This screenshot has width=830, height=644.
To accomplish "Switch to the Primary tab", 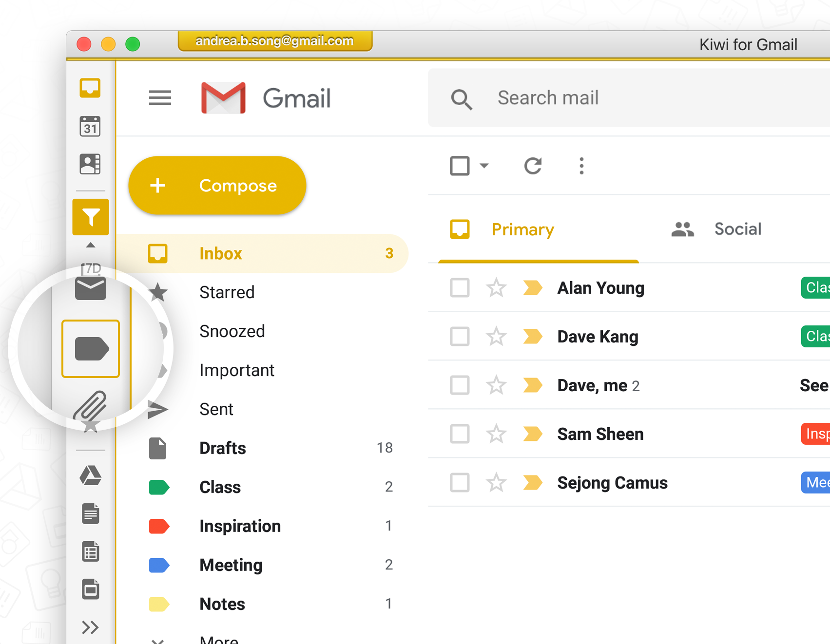I will (x=539, y=229).
